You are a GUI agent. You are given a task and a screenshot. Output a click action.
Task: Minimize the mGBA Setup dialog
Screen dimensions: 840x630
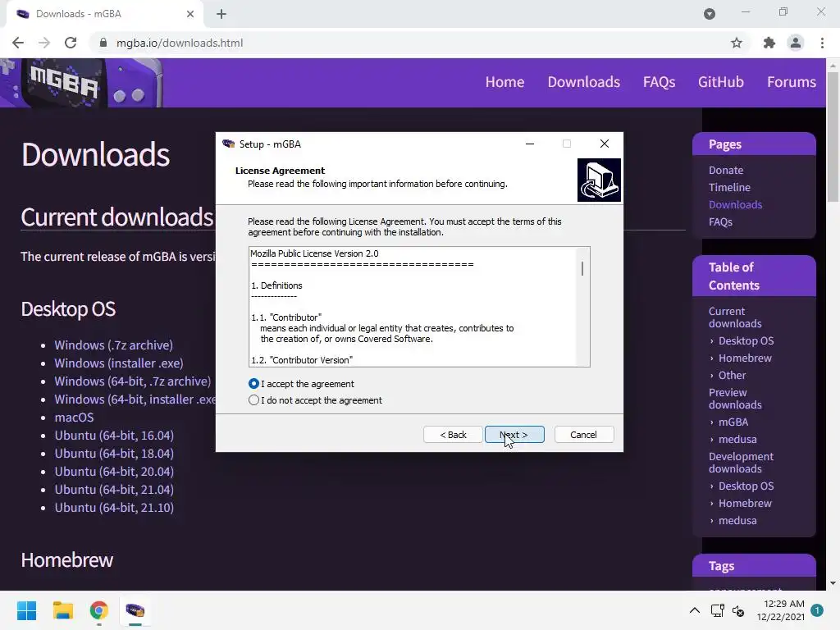click(x=530, y=144)
